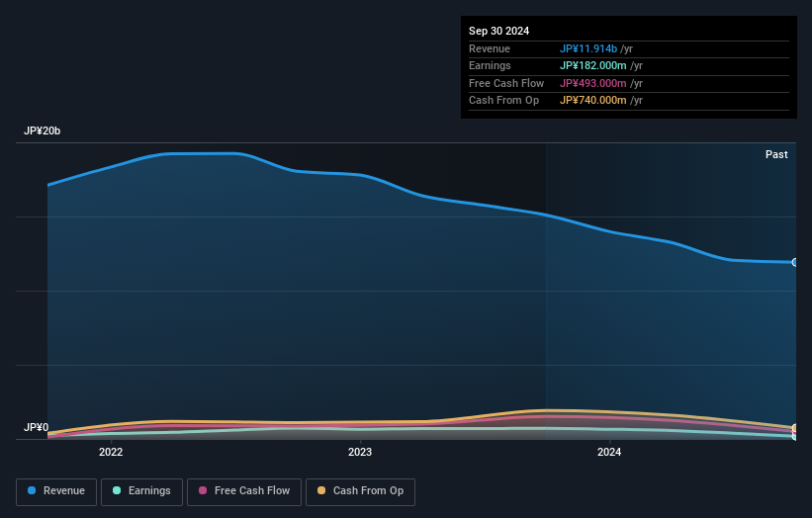Click the 2023 x-axis label

click(360, 453)
